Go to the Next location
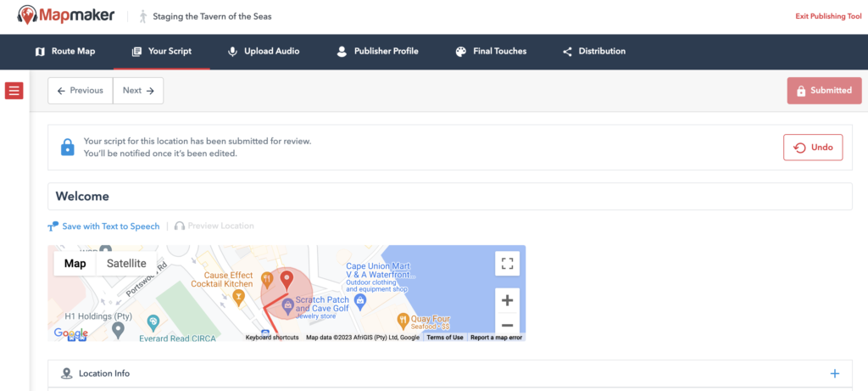868x391 pixels. [x=138, y=91]
